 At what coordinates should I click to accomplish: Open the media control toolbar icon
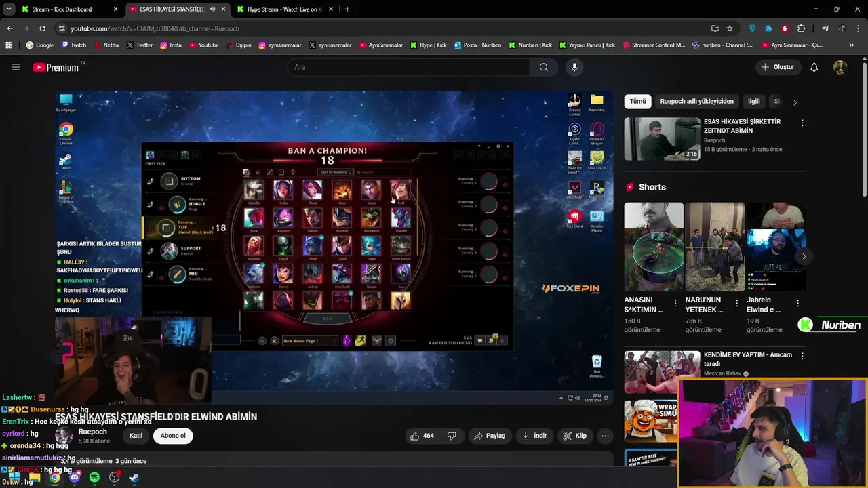pos(825,28)
